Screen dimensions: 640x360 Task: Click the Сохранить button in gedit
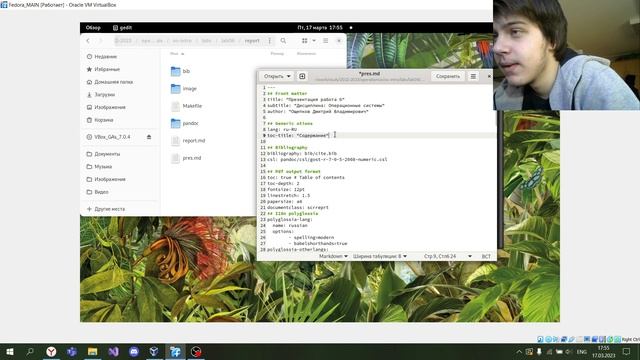[448, 76]
